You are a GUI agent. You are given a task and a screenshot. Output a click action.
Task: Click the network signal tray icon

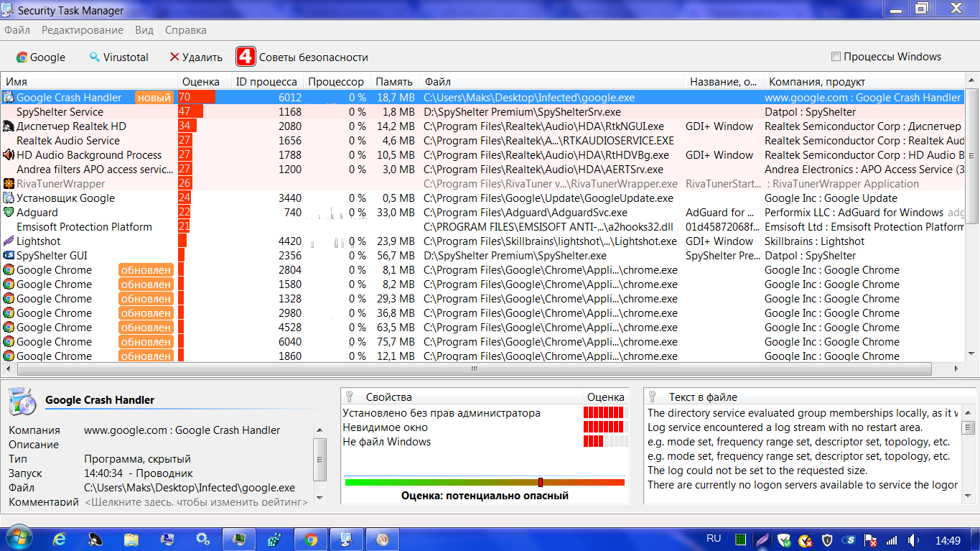tap(892, 540)
